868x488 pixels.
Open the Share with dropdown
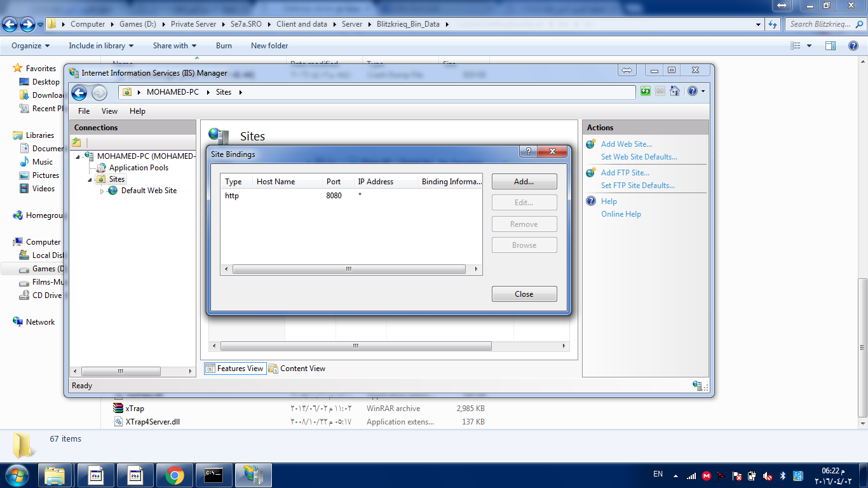pos(175,46)
